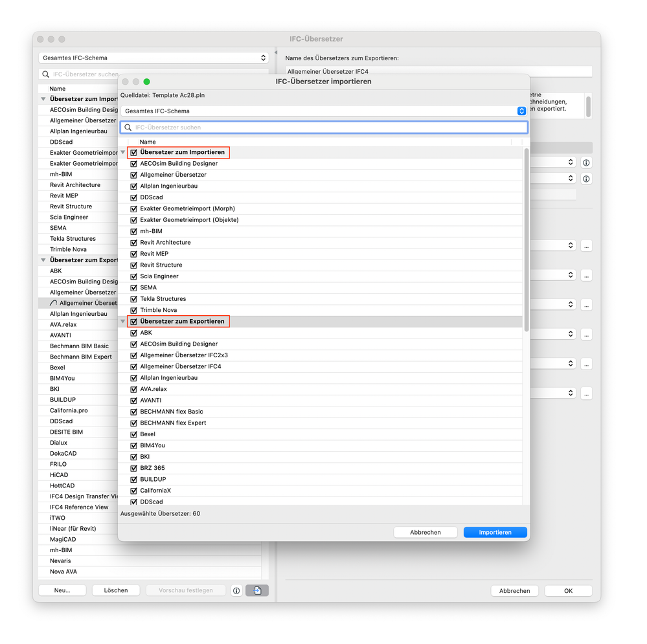Select mh-BIM row in import dialog
647x644 pixels.
pyautogui.click(x=320, y=231)
